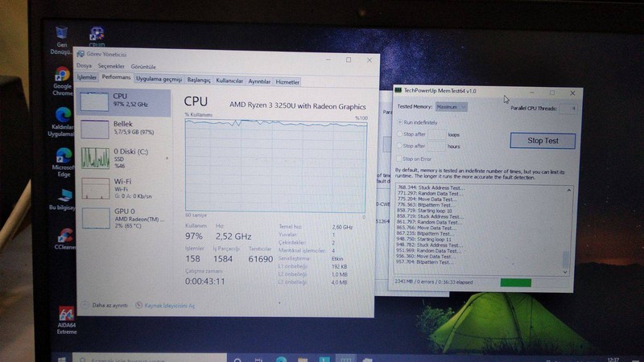Launch CPUID desktop shortcut
Screen dimensions: 644x362
tap(97, 37)
